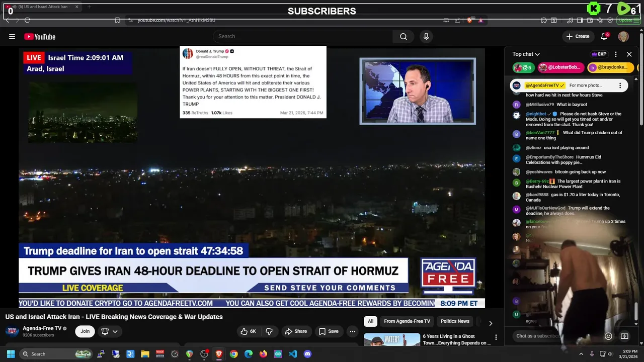This screenshot has height=362, width=644.
Task: Go to YouTube home via logo
Action: click(40, 37)
